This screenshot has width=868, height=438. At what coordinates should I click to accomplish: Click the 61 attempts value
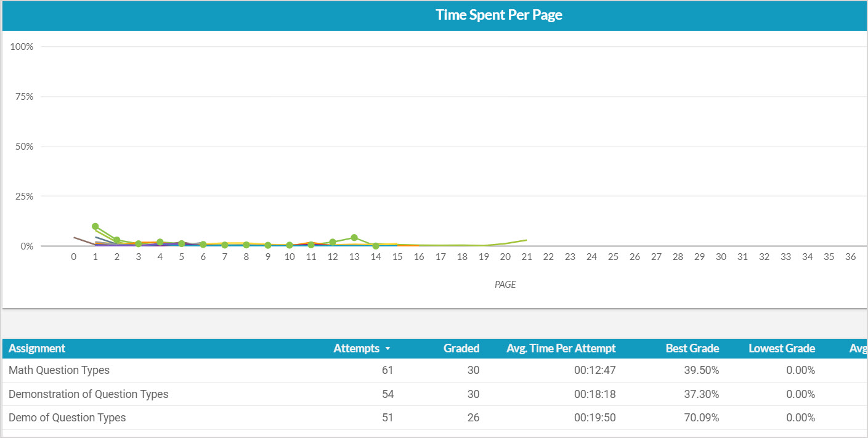coord(387,370)
